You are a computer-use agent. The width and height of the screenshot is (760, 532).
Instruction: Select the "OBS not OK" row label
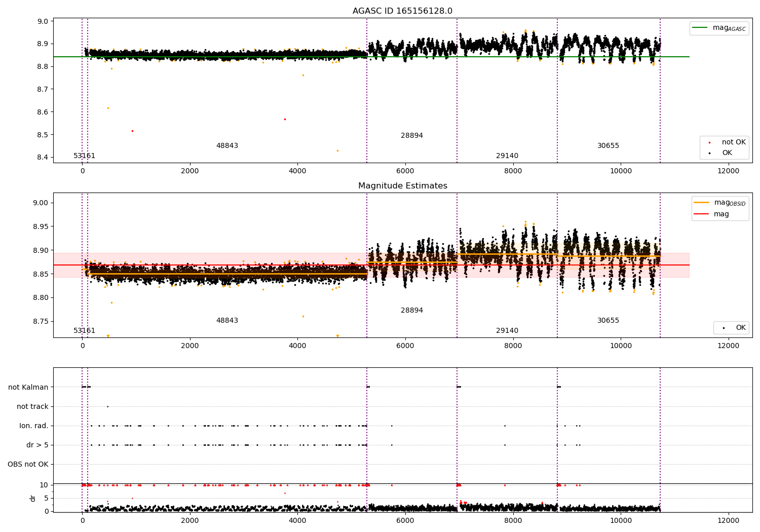tap(28, 465)
